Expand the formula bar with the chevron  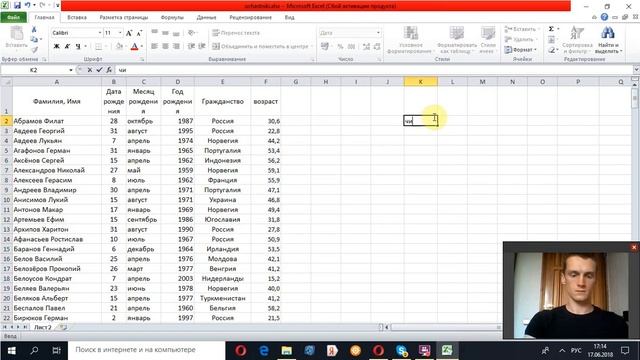[x=636, y=70]
